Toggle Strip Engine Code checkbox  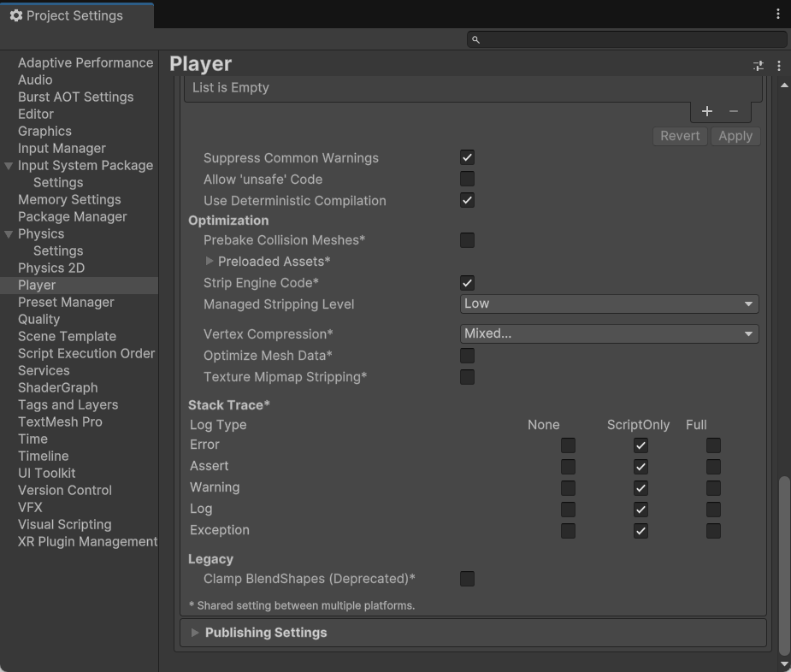pyautogui.click(x=467, y=283)
